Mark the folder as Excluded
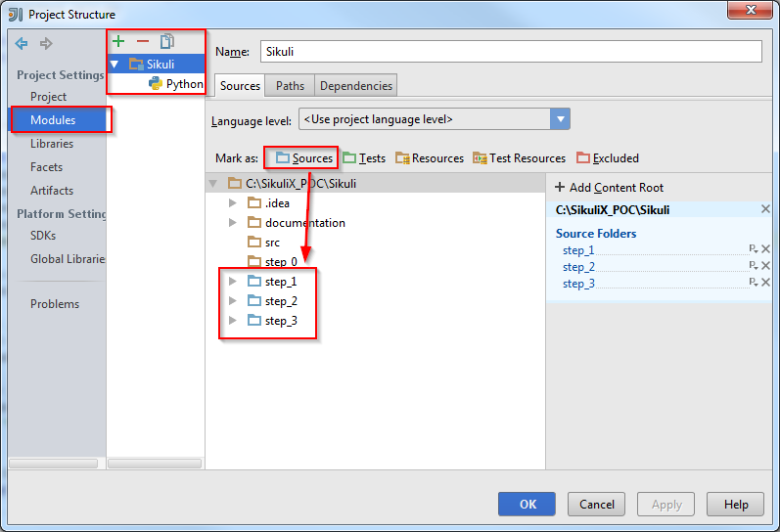The image size is (780, 532). 608,158
